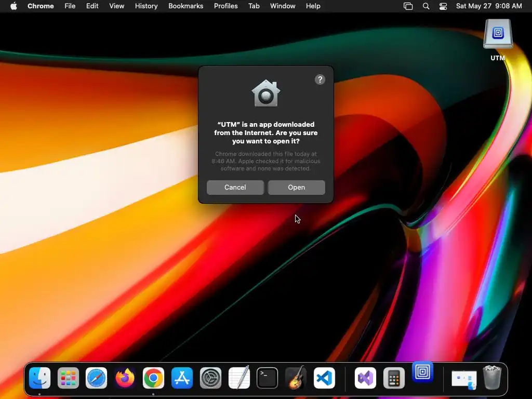Click the Gatekeeper security icon in dialog

pyautogui.click(x=266, y=94)
